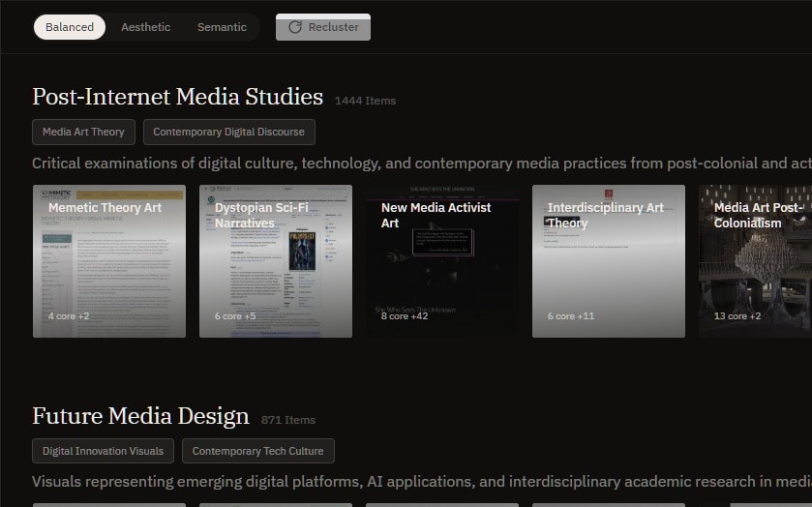Click the refresh icon in Recluster button
The height and width of the screenshot is (507, 812).
[295, 27]
